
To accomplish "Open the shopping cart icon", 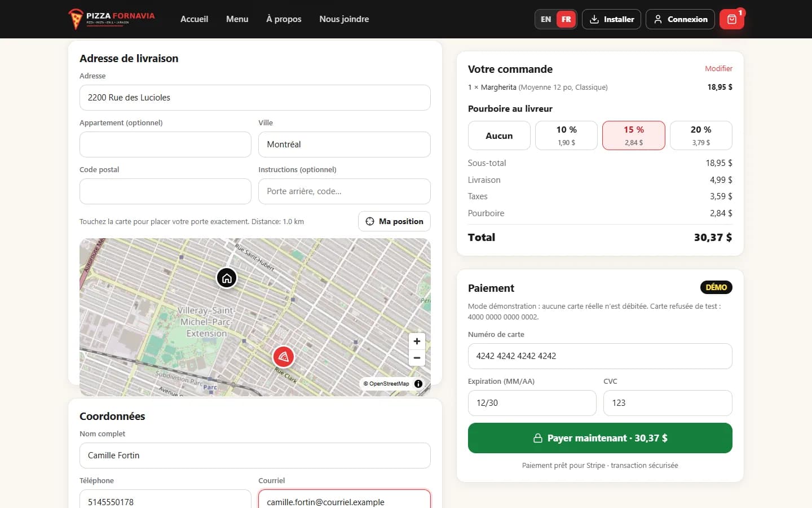I will (x=731, y=19).
